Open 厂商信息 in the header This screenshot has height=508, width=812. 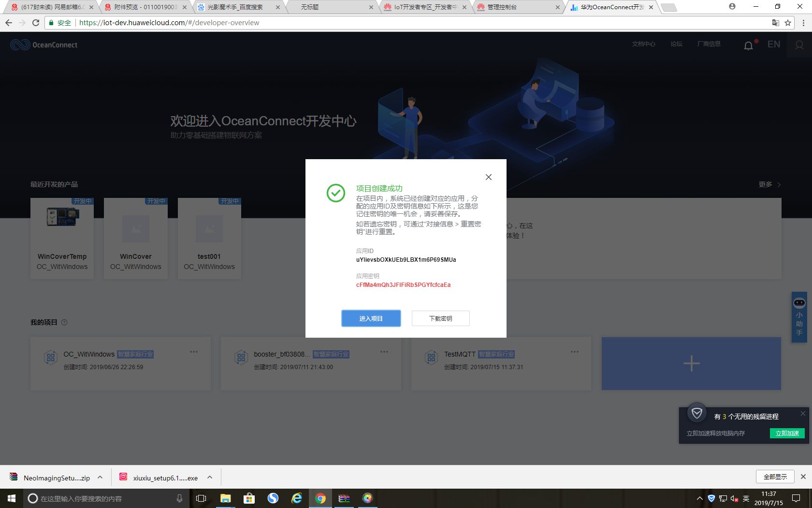(709, 44)
